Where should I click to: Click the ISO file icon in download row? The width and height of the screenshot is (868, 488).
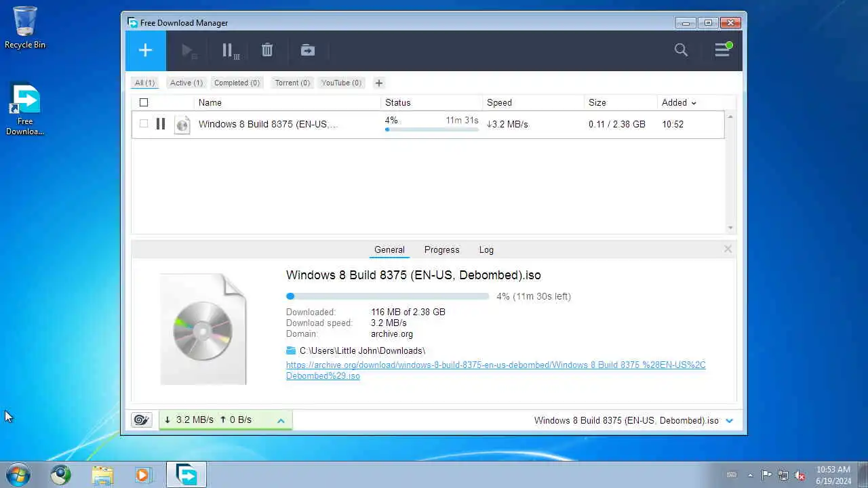click(182, 125)
